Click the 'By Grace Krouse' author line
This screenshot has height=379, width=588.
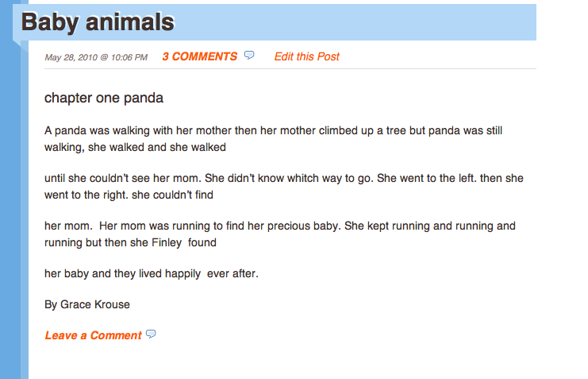coord(87,304)
